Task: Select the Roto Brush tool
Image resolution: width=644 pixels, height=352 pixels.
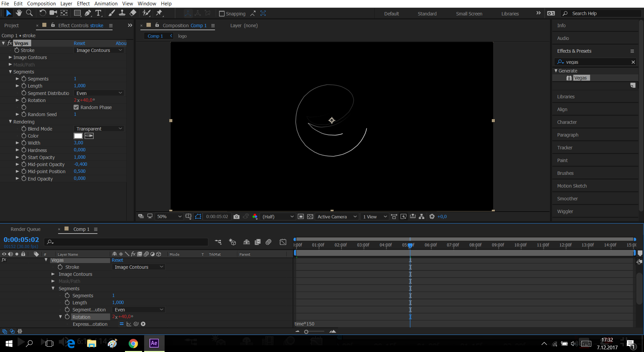Action: click(146, 13)
